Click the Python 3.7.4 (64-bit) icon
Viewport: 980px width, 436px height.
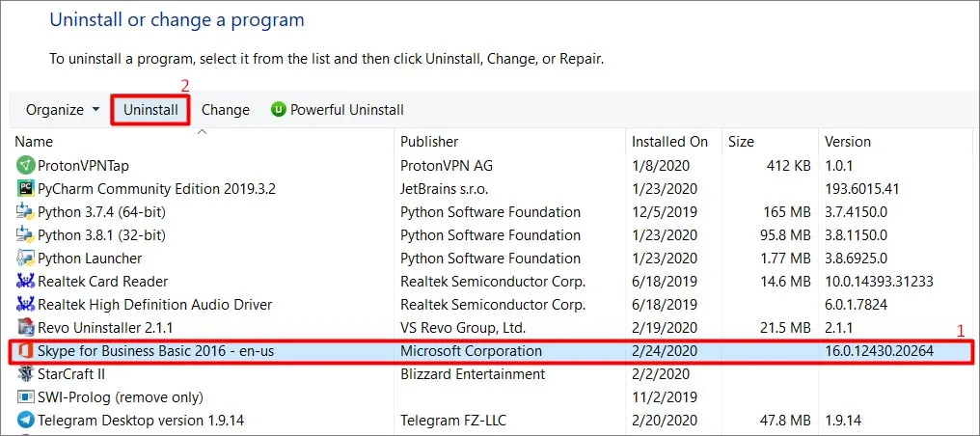(24, 212)
